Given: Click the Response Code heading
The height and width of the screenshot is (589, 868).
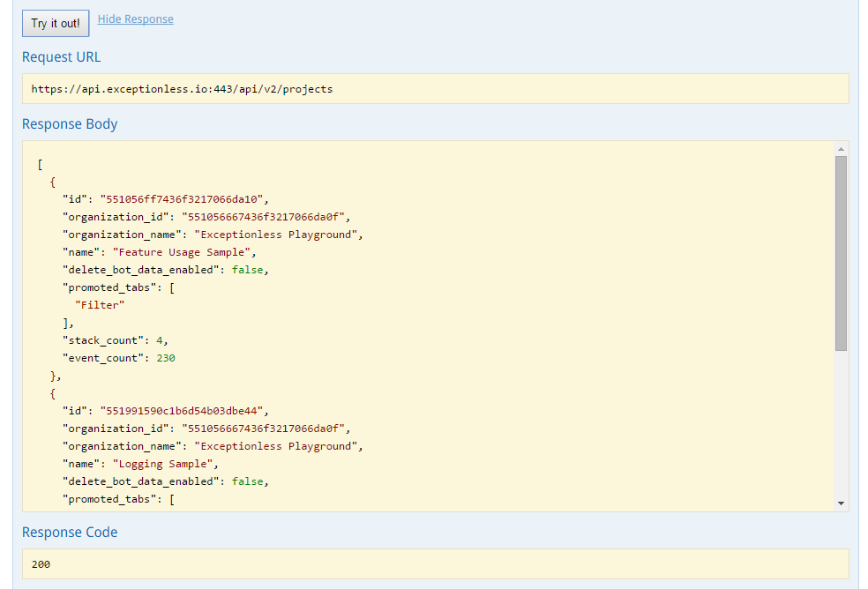Looking at the screenshot, I should tap(70, 533).
